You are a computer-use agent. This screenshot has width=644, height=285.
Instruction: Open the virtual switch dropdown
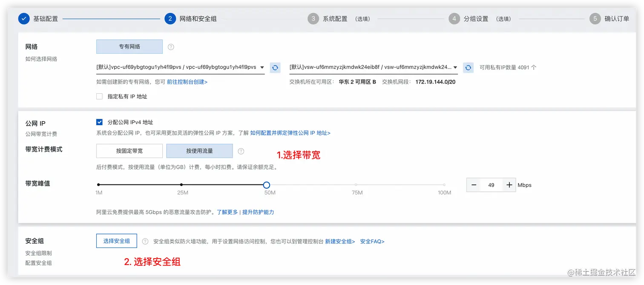point(455,67)
